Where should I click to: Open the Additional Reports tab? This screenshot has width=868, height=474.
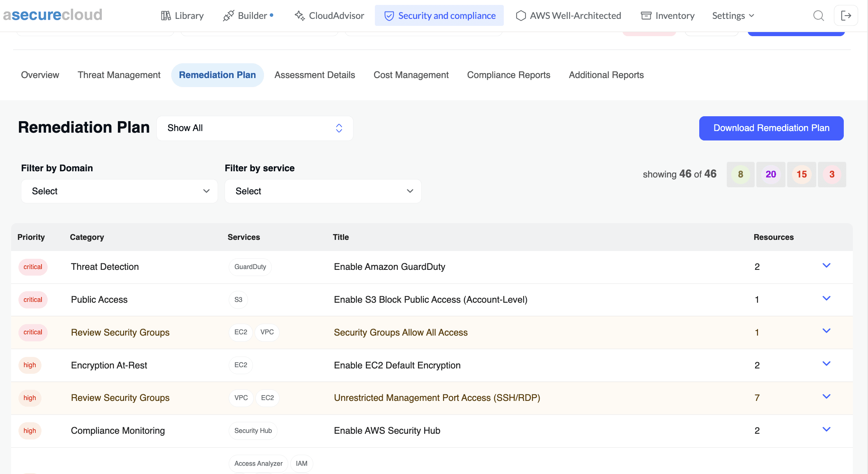pos(606,75)
